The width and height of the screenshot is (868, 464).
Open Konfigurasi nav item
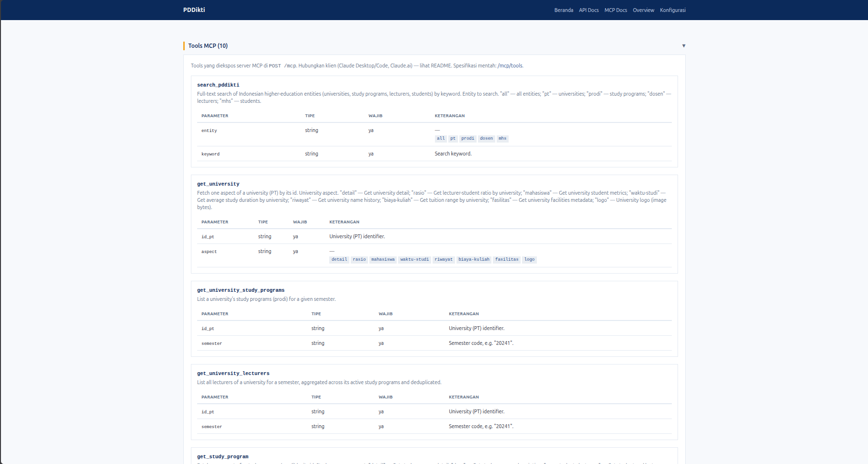pos(672,10)
